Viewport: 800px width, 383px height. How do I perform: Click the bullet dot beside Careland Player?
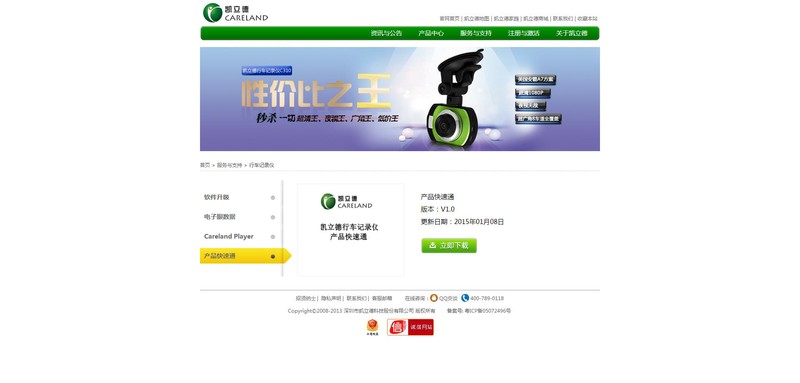pos(272,237)
